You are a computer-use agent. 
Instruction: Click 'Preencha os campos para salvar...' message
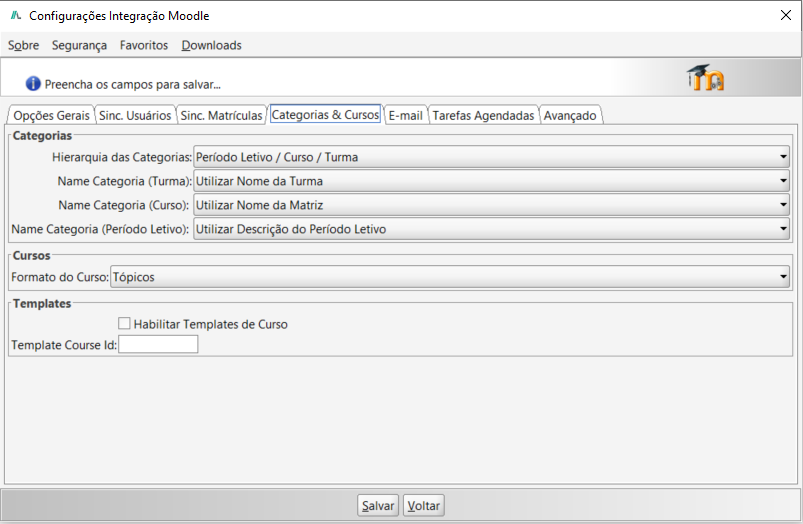click(x=133, y=84)
